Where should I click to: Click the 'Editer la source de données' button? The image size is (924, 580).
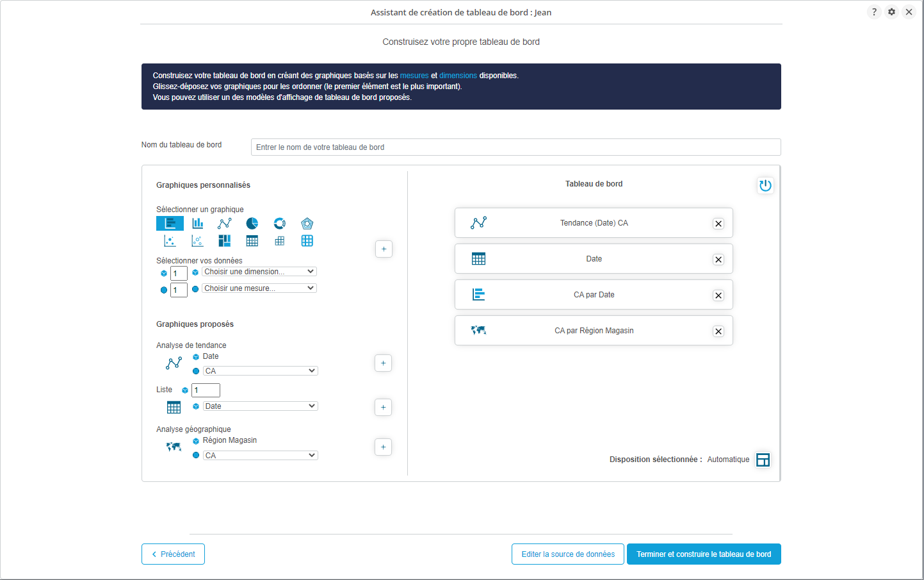tap(568, 554)
